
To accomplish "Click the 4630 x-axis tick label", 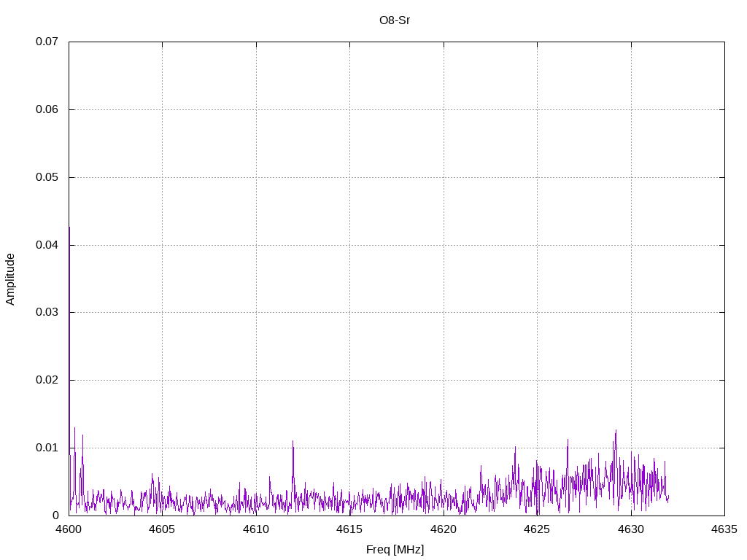I will (x=631, y=529).
